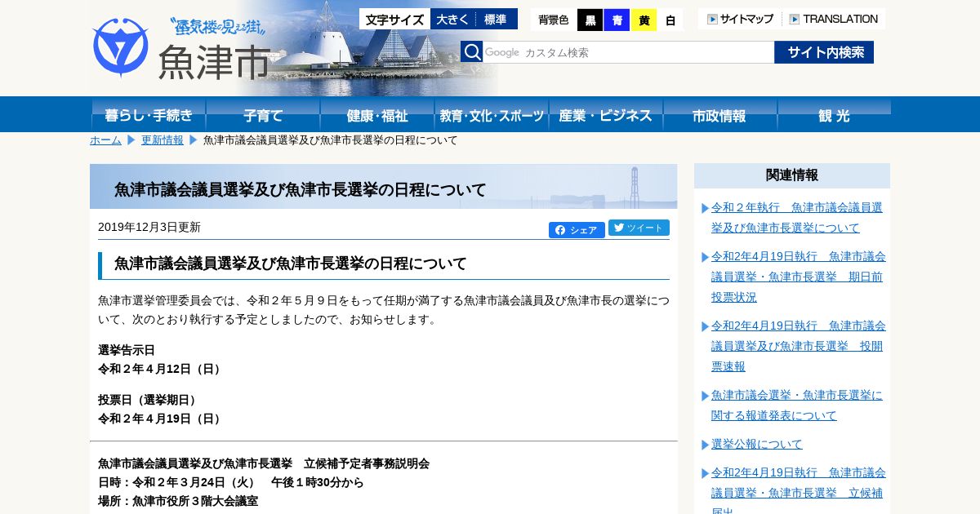Go to ホーム in breadcrumb
Image resolution: width=980 pixels, height=514 pixels.
tap(105, 140)
